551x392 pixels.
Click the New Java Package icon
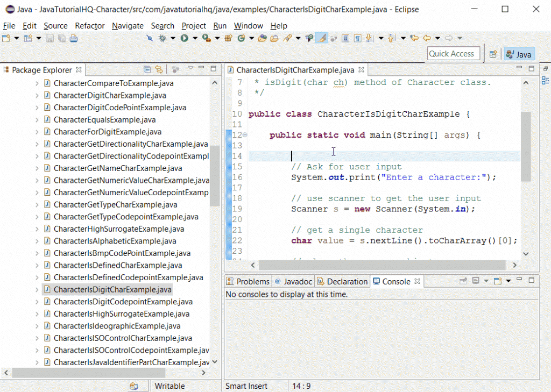pyautogui.click(x=228, y=38)
